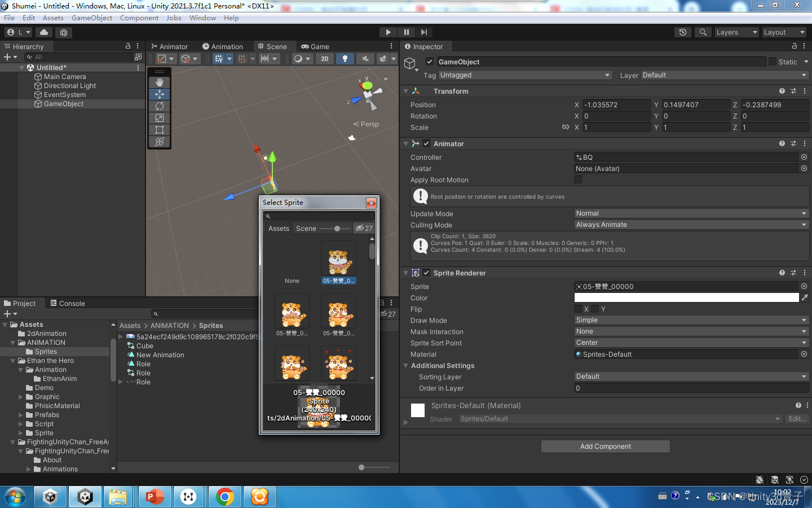Toggle 2D scene view mode

pos(325,59)
